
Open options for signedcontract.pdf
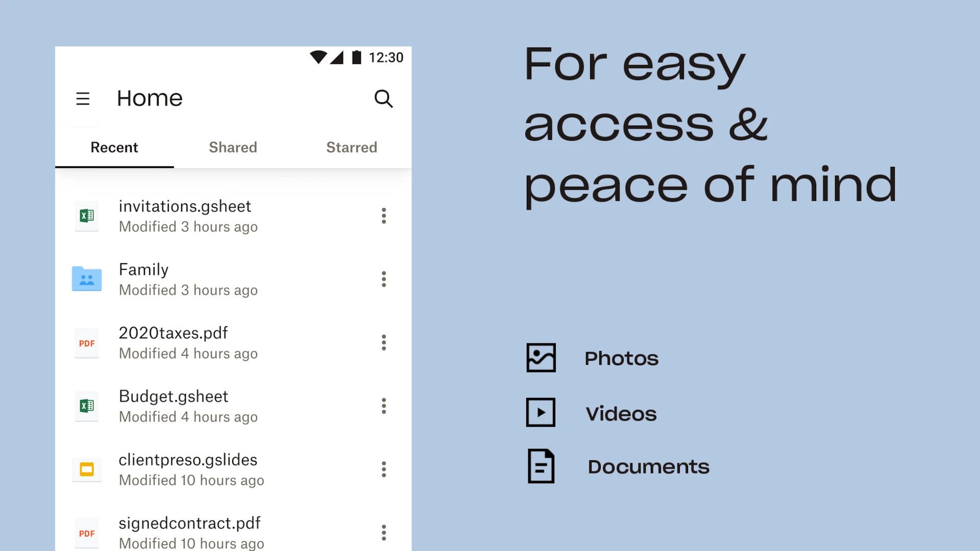click(x=384, y=532)
